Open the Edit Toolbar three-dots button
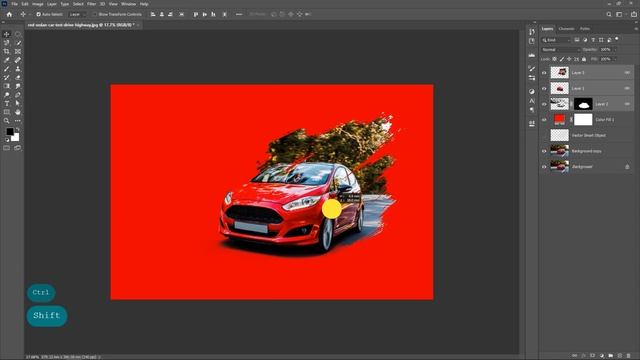This screenshot has height=360, width=640. 18,121
